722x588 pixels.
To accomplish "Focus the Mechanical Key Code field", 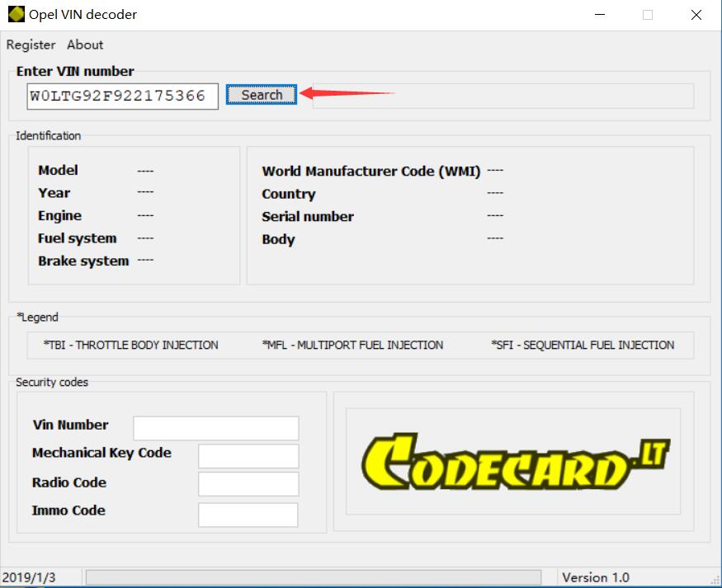I will point(248,456).
